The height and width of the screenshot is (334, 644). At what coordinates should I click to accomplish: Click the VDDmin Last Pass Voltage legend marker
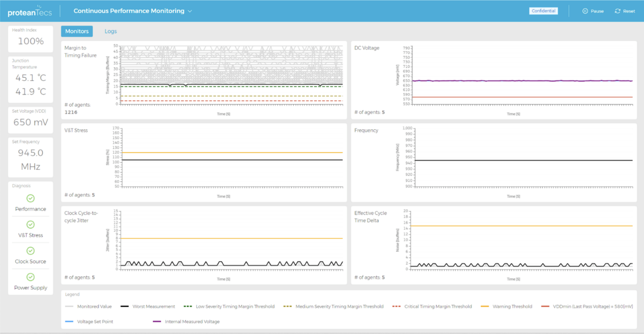point(545,306)
